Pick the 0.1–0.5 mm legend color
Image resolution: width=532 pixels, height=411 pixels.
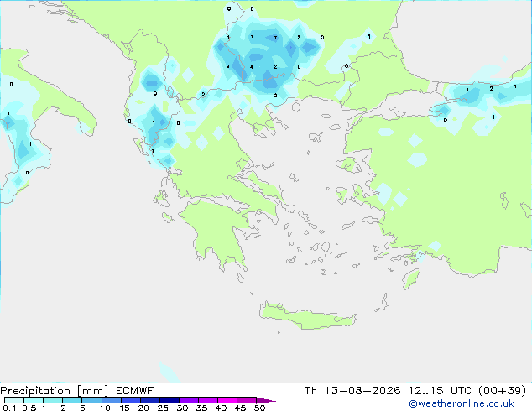pyautogui.click(x=14, y=400)
